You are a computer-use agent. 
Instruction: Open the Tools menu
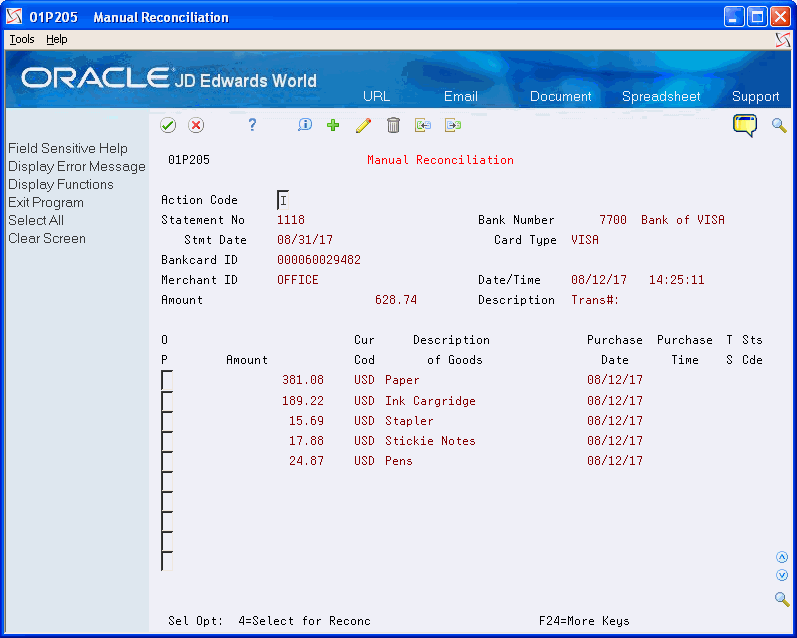pyautogui.click(x=22, y=39)
